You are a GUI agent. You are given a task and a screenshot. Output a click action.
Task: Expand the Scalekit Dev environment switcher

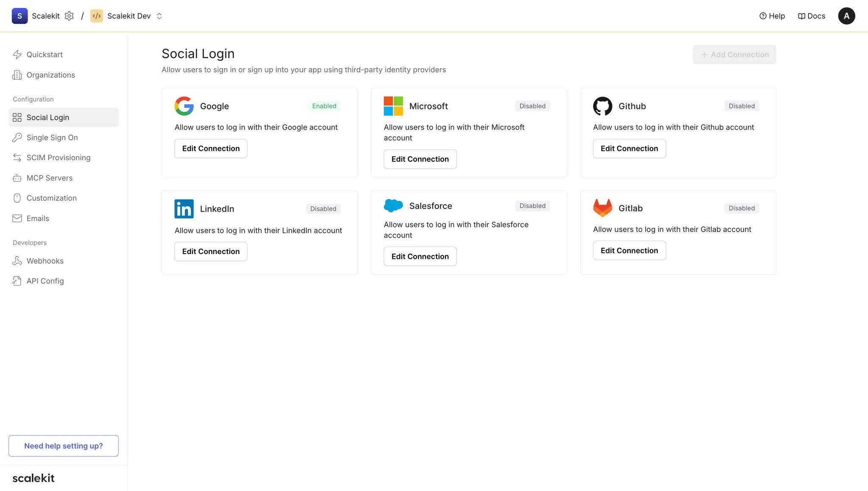(159, 16)
